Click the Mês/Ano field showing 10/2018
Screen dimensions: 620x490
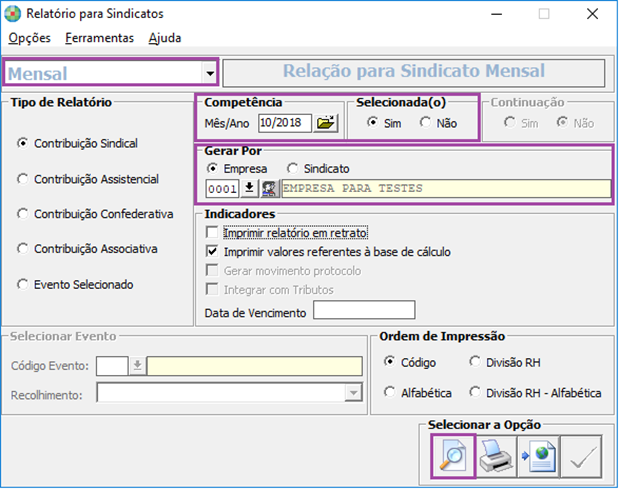coord(285,123)
